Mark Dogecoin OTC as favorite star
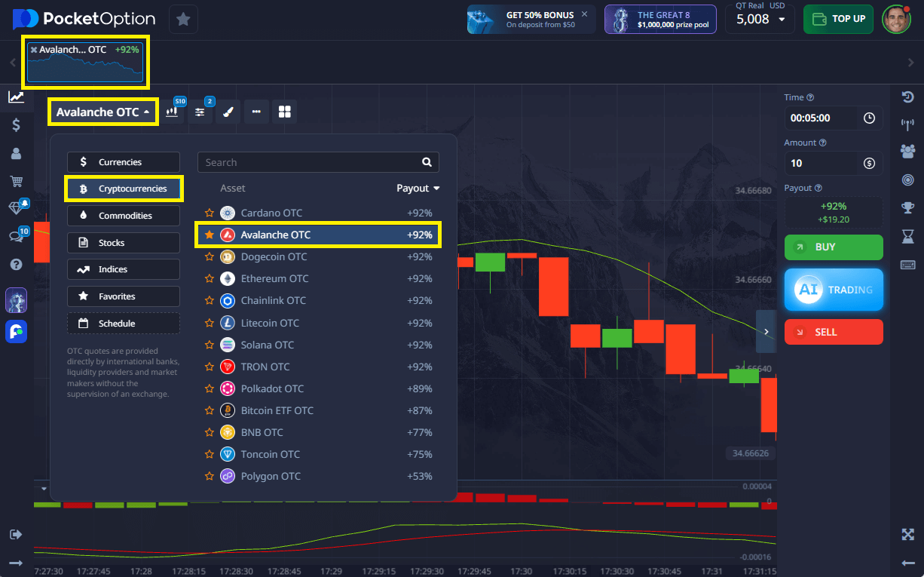 210,257
